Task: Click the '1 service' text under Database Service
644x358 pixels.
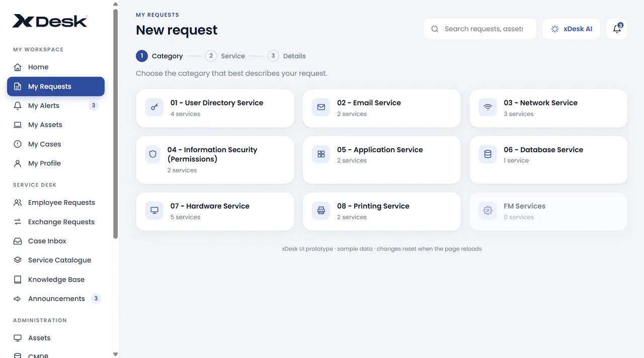Action: point(516,161)
